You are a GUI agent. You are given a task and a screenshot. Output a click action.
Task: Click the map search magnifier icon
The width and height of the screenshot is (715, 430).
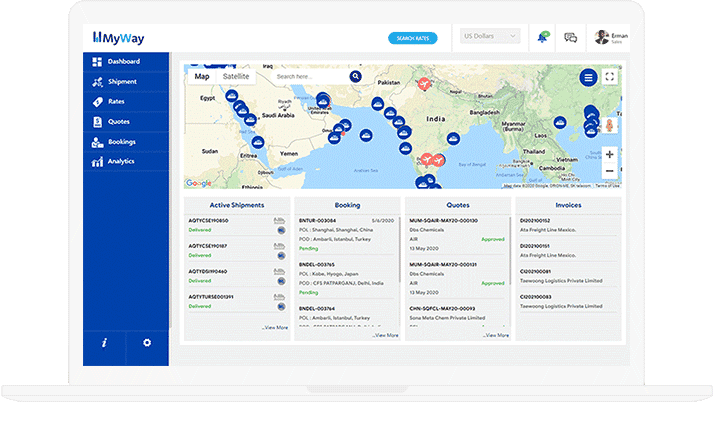[355, 76]
